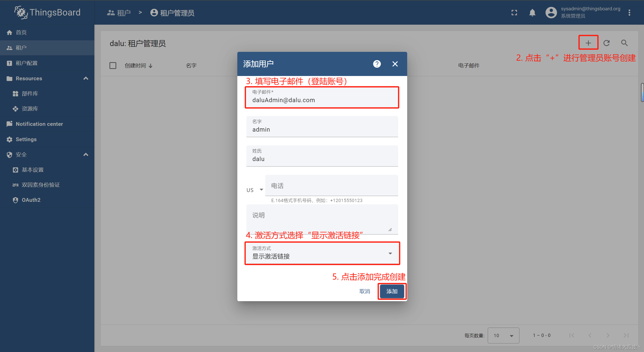This screenshot has height=352, width=644.
Task: Open the 激活方式 dropdown
Action: point(322,253)
